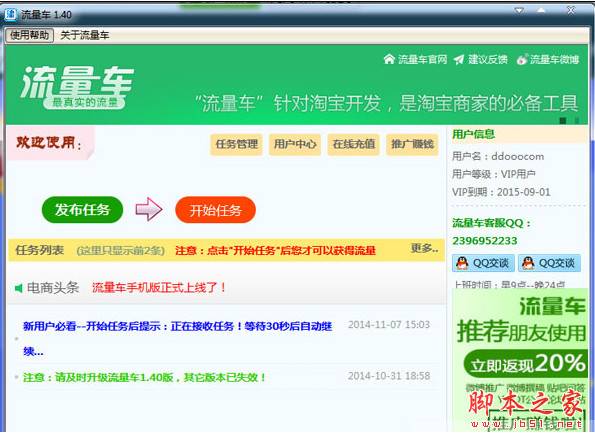This screenshot has width=595, height=435.
Task: Click the 立即返现20% badge in the ad
Action: [526, 364]
